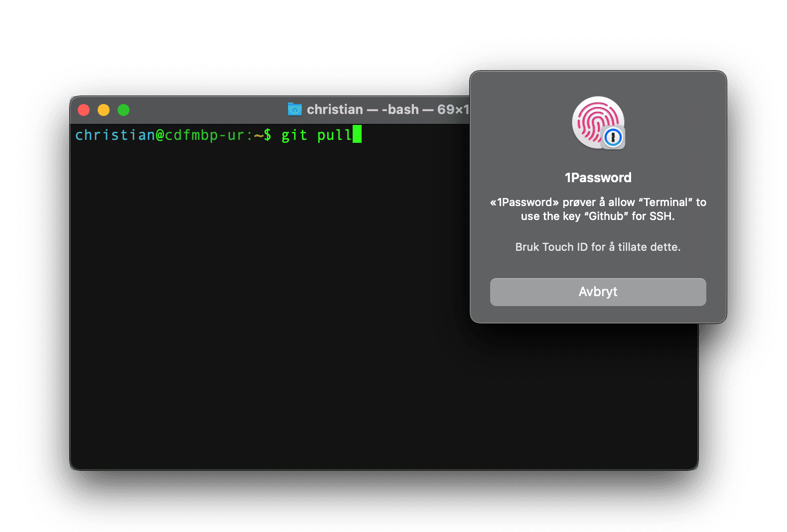The height and width of the screenshot is (532, 787).
Task: Click the 1Password badge on fingerprint icon
Action: click(x=613, y=137)
